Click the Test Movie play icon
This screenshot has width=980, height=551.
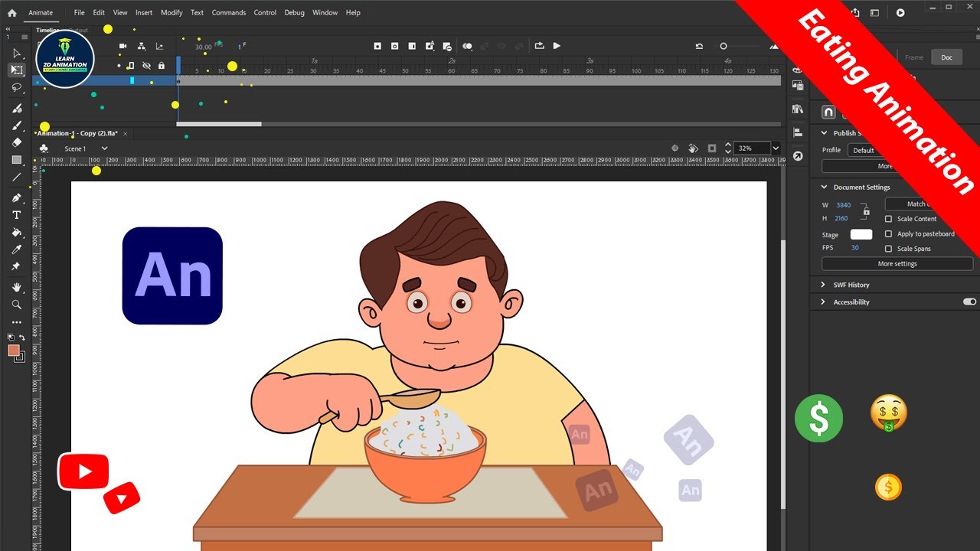900,12
